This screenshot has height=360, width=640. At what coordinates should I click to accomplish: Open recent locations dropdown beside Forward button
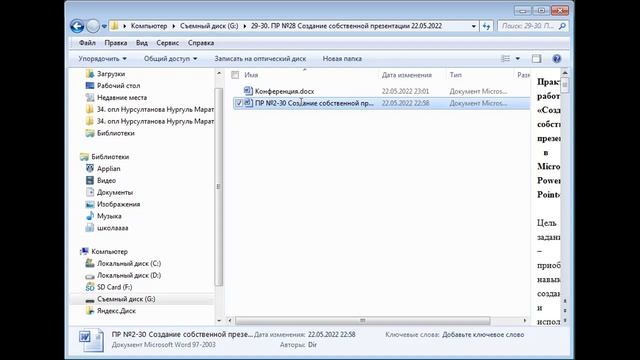tap(104, 26)
